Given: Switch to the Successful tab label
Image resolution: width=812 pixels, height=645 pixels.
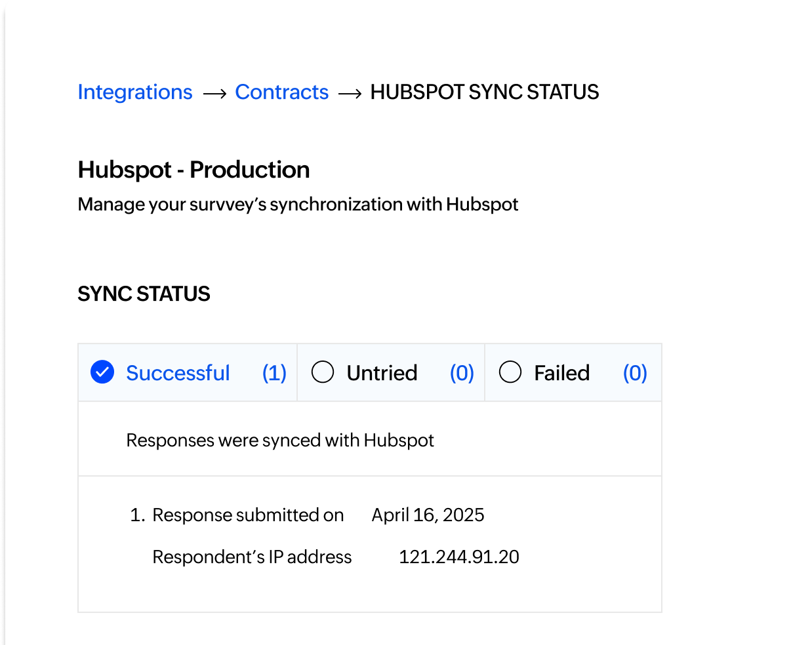Looking at the screenshot, I should coord(178,373).
